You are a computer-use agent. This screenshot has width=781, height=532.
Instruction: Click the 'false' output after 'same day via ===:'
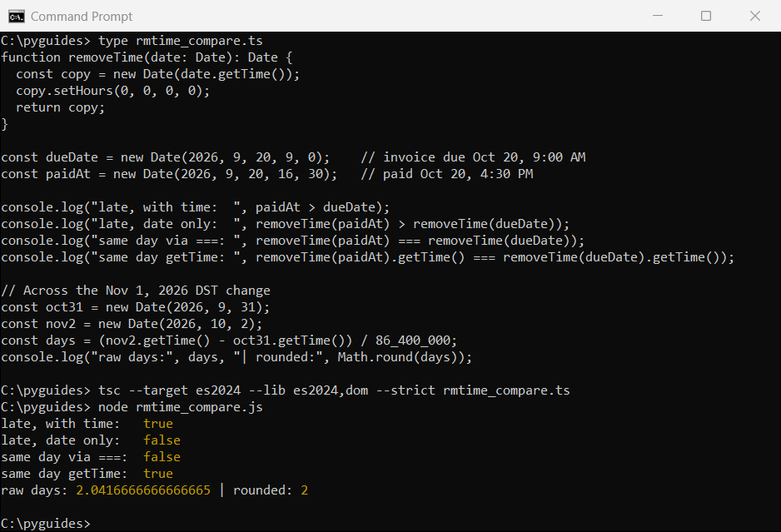[162, 457]
